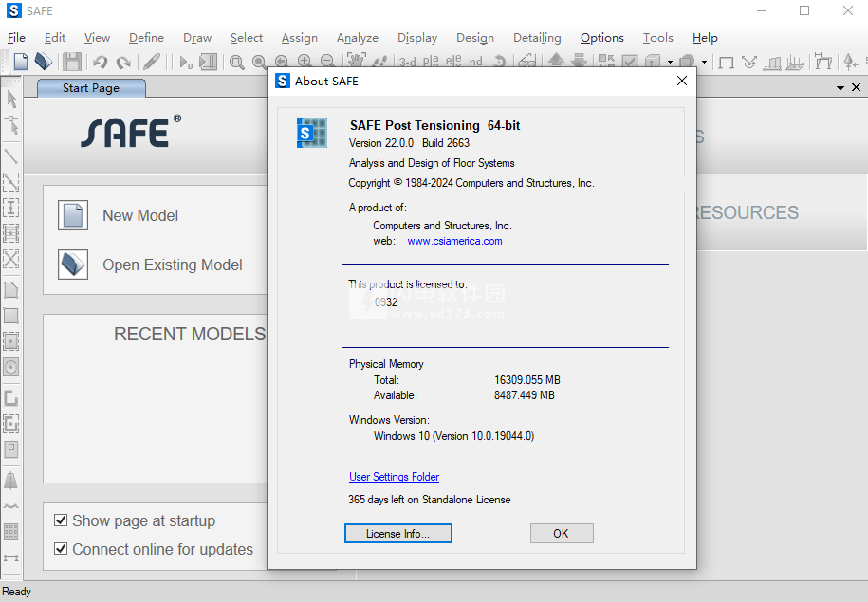Image resolution: width=868 pixels, height=602 pixels.
Task: Click the Open Existing Model text link
Action: pos(173,265)
